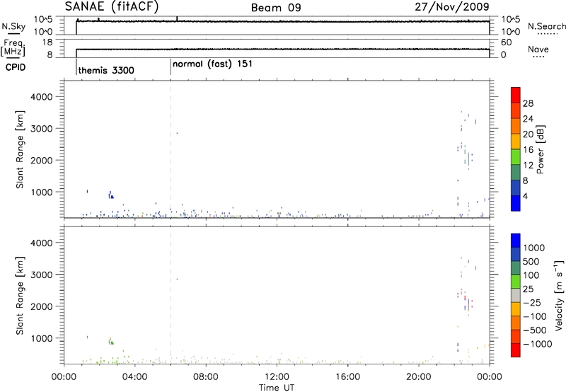Click the 'N.Search' legend label
The image size is (566, 392).
point(546,26)
